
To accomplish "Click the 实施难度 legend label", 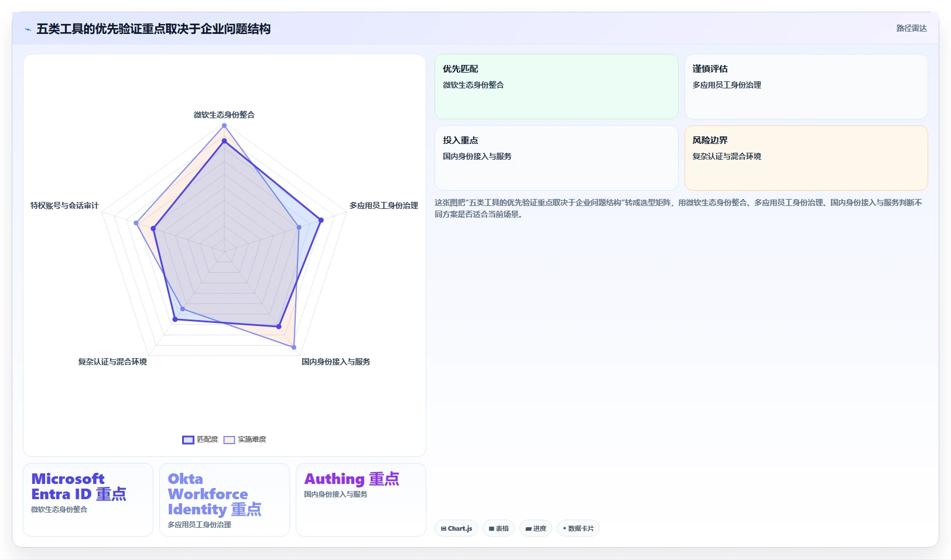I will click(252, 439).
